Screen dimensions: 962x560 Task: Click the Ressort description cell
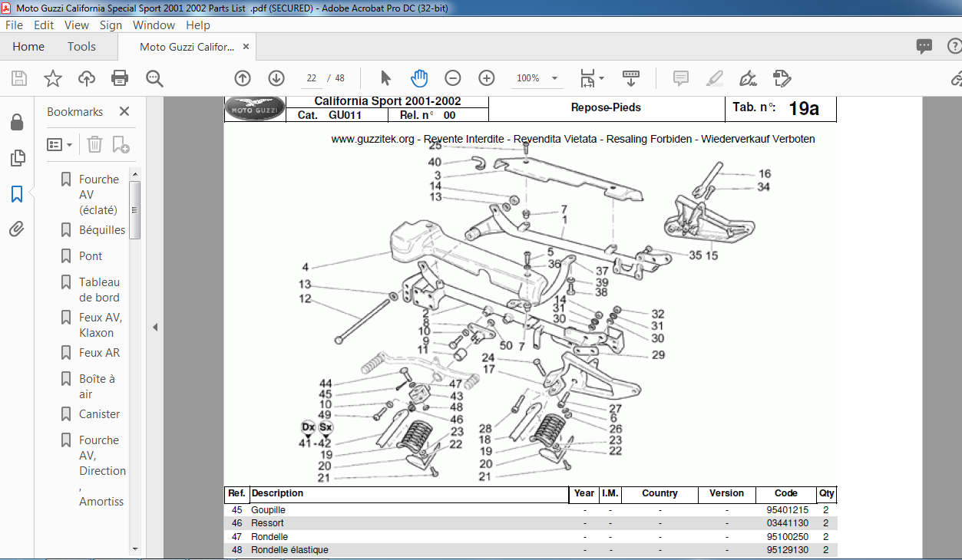tap(267, 523)
